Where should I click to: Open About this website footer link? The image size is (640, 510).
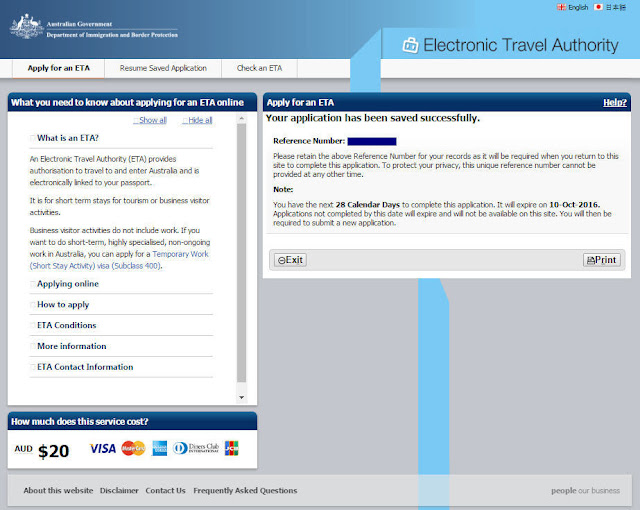(58, 490)
